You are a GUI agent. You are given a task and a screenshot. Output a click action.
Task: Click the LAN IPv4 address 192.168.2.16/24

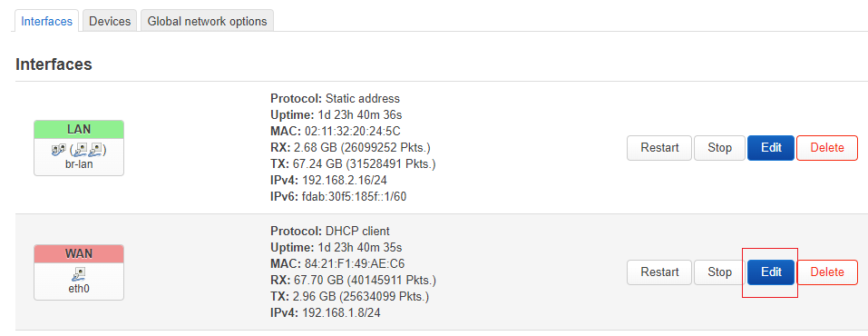pyautogui.click(x=341, y=180)
